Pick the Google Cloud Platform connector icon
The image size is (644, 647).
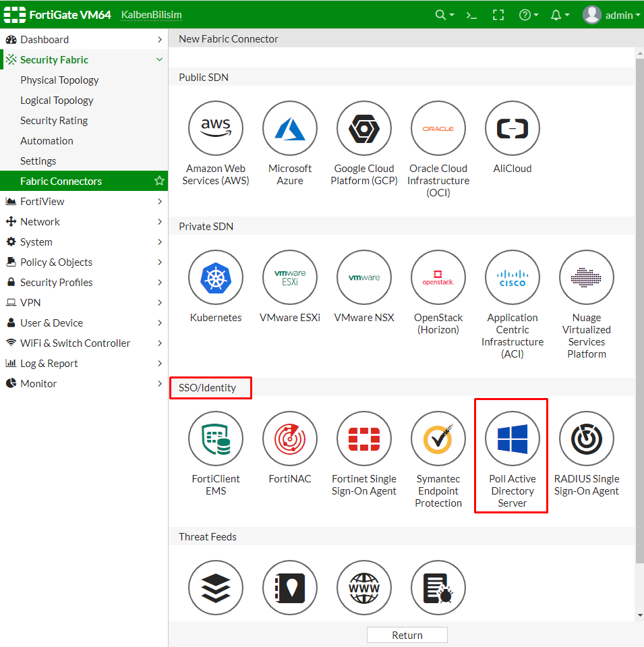coord(364,128)
